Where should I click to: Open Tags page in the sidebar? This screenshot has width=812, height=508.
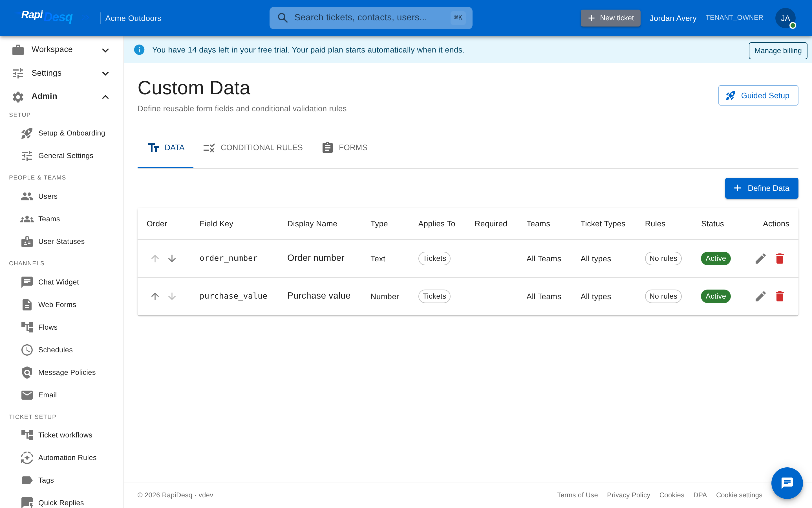pos(62,480)
